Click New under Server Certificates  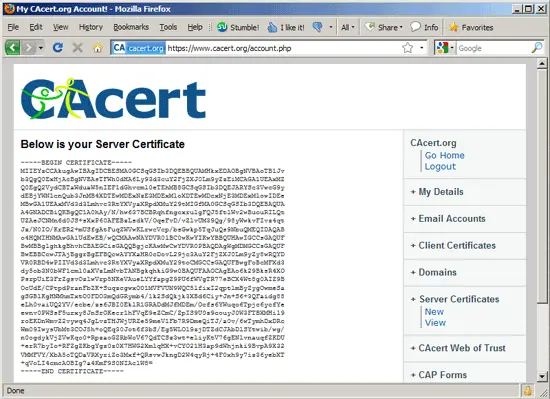coord(434,312)
